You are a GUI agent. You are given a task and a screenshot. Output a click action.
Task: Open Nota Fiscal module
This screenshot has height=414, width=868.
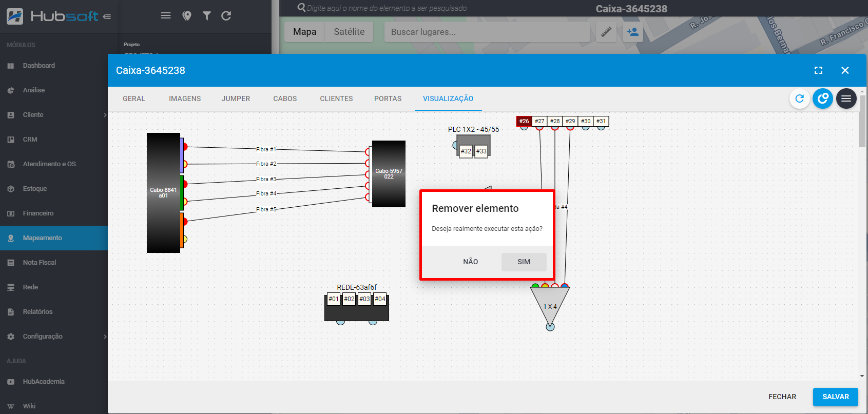click(x=54, y=263)
